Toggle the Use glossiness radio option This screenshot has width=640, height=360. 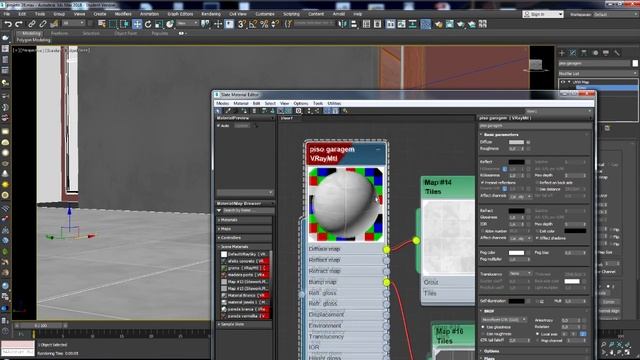pyautogui.click(x=483, y=327)
